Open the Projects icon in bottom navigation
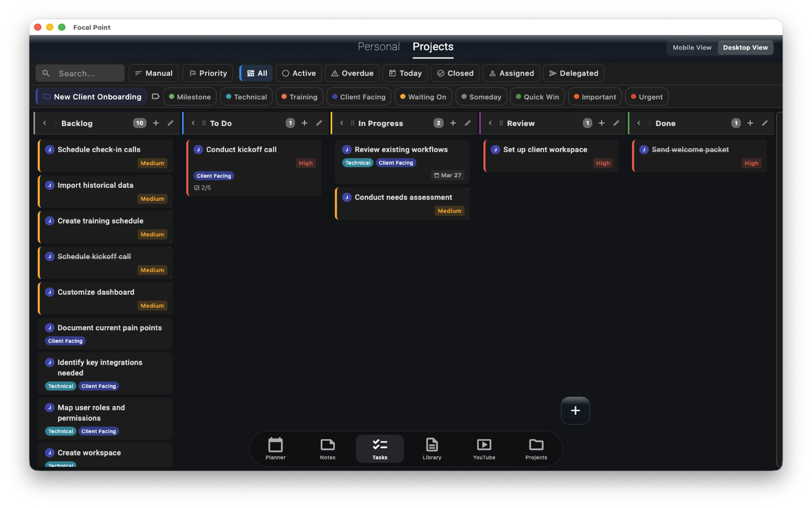 536,448
